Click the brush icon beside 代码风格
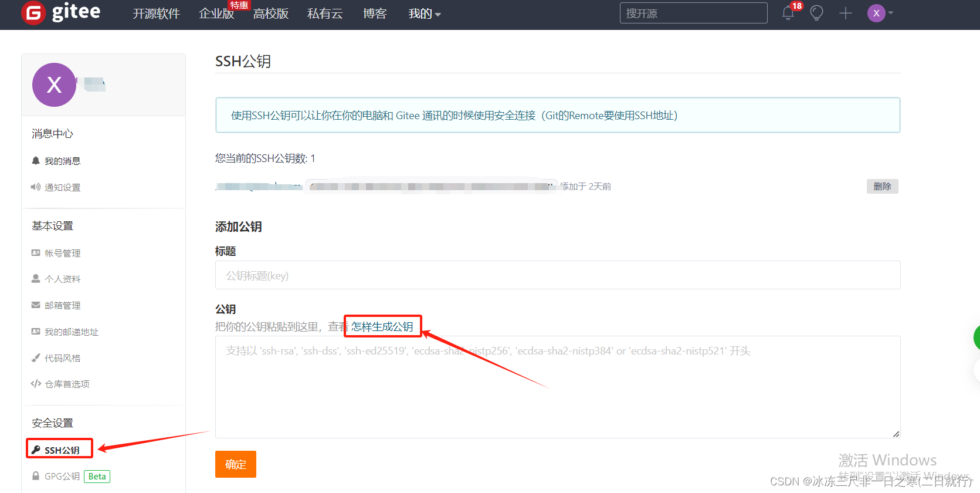 click(36, 357)
